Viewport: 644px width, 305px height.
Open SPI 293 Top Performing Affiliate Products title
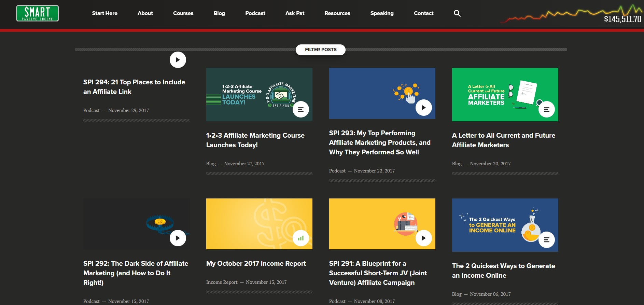click(x=380, y=142)
